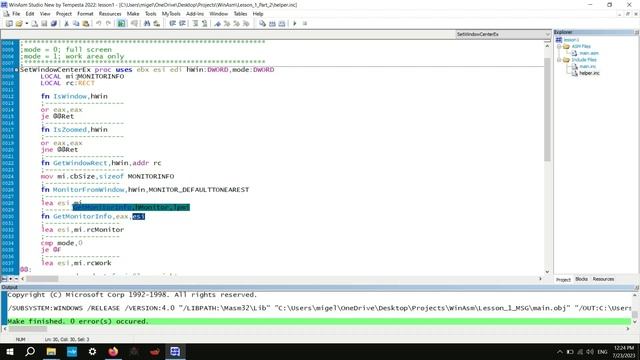The image size is (640, 360).
Task: Click the Save All toolbar icon
Action: click(x=53, y=24)
